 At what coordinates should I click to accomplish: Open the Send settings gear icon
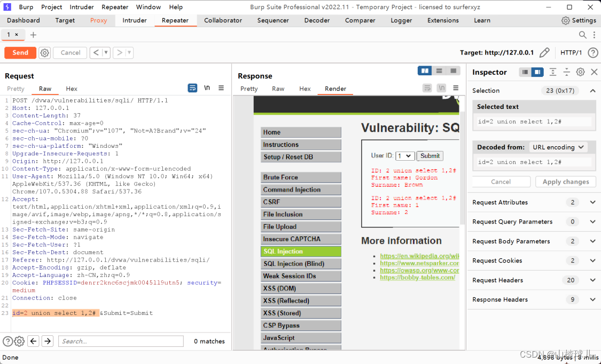(45, 53)
